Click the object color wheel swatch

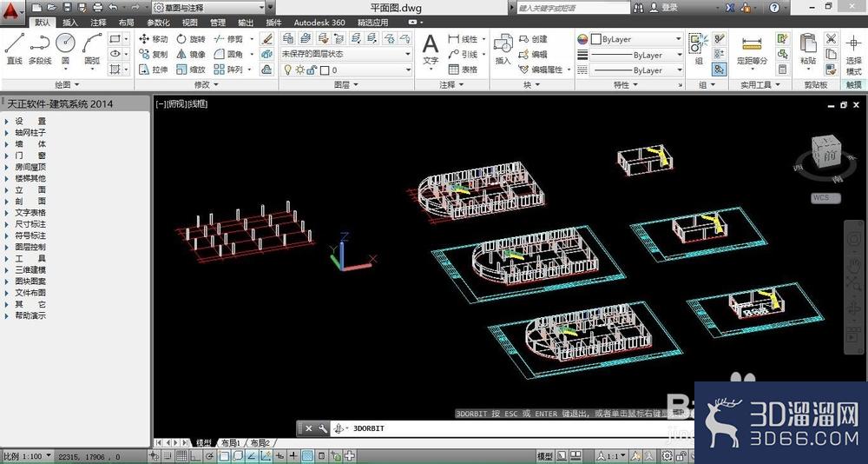(582, 39)
